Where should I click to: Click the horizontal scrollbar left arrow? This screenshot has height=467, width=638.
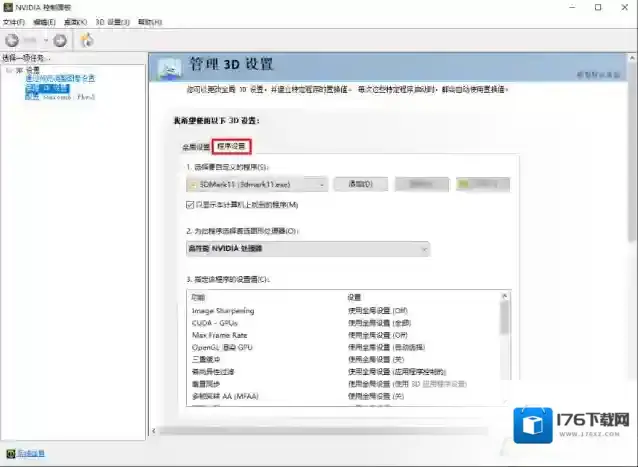(x=153, y=431)
